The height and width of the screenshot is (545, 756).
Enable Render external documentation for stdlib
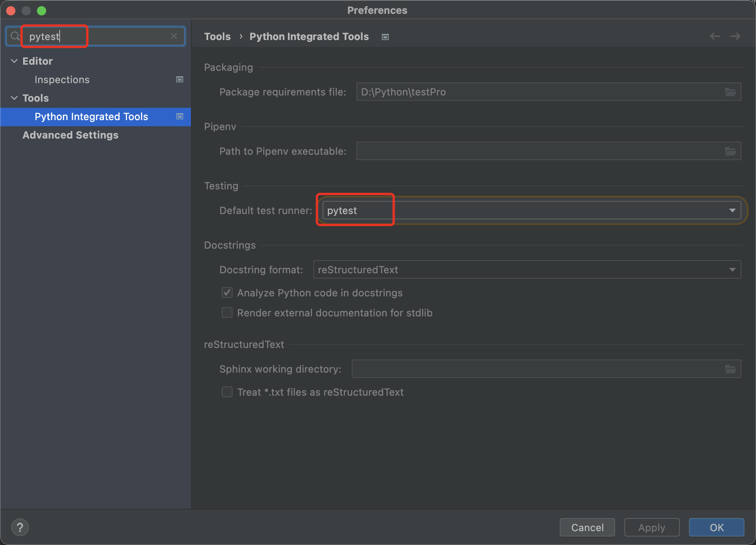[227, 313]
